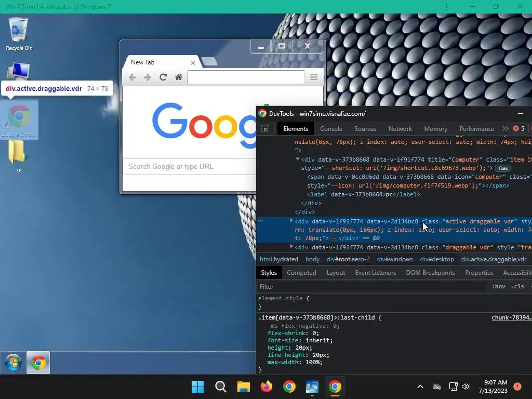Show hidden system tray icons

coord(420,387)
